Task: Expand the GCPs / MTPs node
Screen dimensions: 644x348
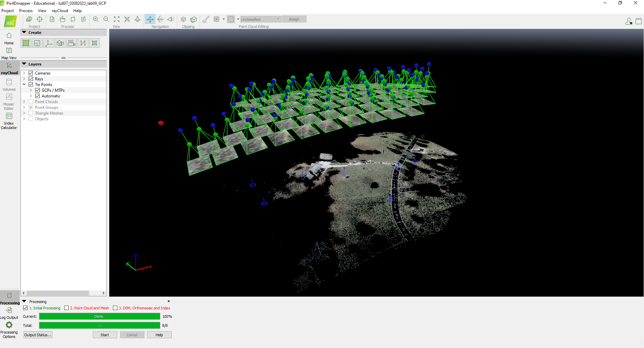Action: (31, 90)
